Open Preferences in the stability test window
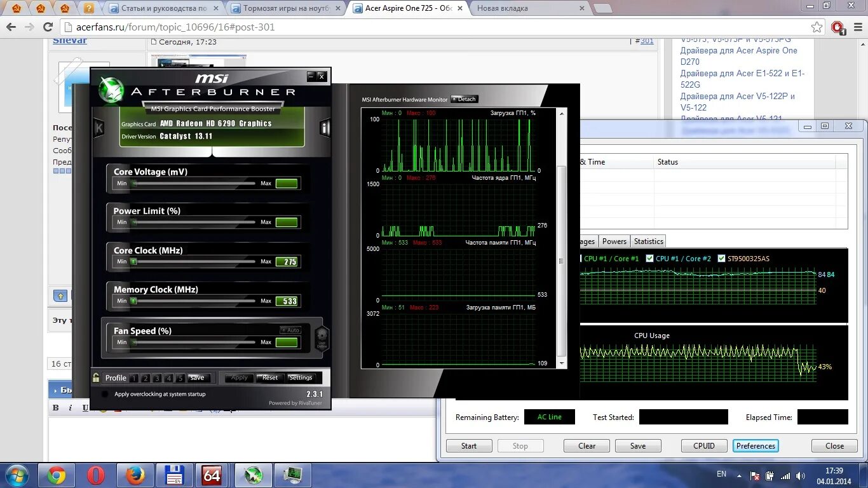Image resolution: width=868 pixels, height=488 pixels. tap(756, 446)
